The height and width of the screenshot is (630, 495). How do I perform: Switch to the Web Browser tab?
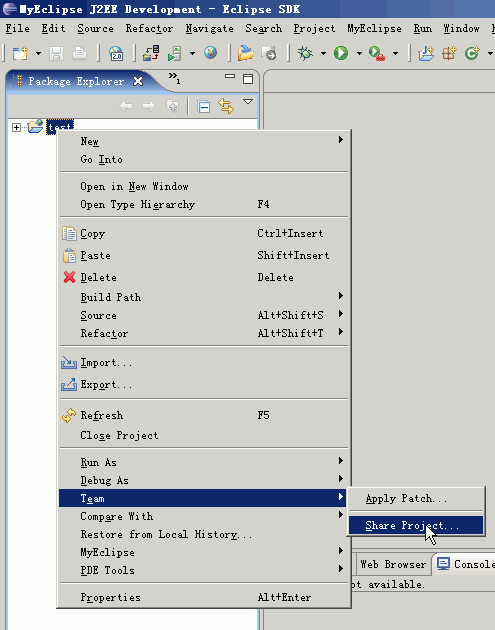(x=393, y=565)
